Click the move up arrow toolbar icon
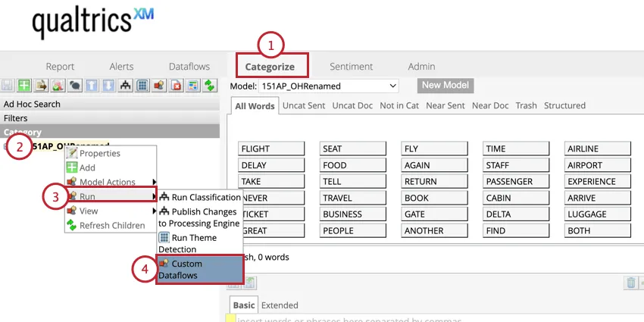644x322 pixels. coord(91,86)
